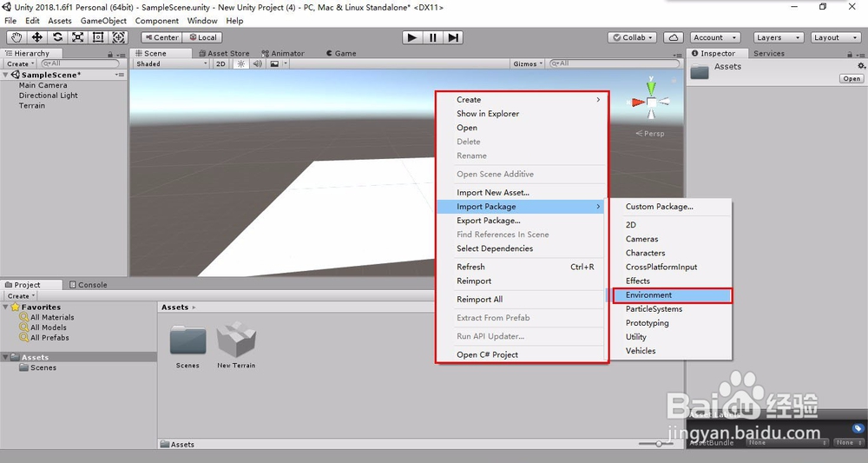Click the Pause button
This screenshot has width=868, height=463.
coord(432,37)
